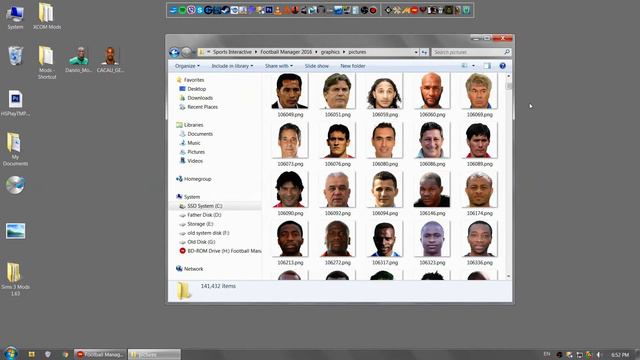Open the address bar history dropdown

coord(416,52)
